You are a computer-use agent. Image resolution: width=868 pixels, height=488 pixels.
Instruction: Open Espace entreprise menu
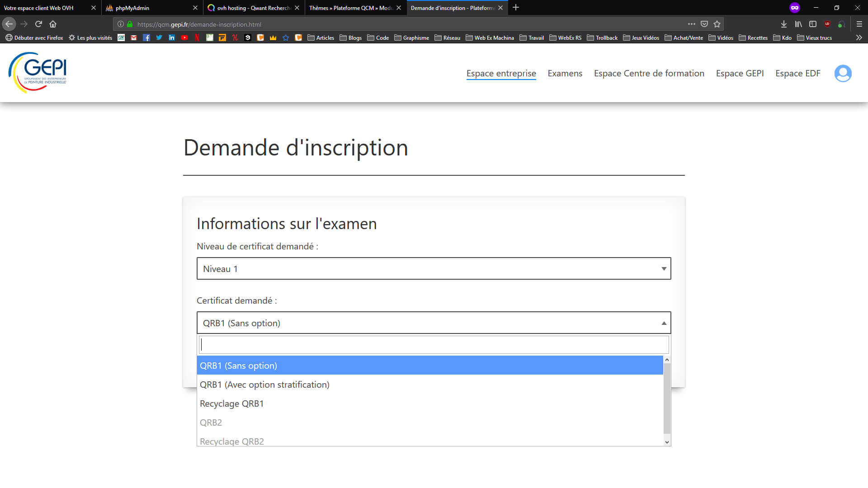501,73
